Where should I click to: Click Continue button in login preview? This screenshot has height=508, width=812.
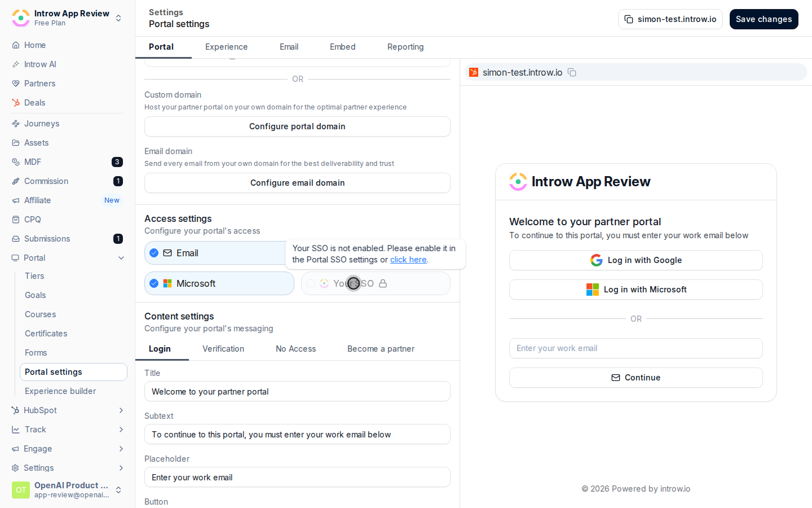click(636, 378)
